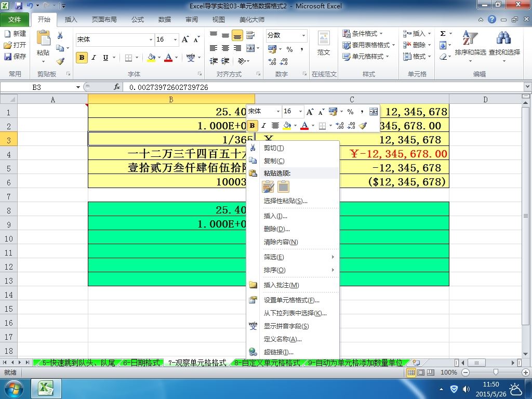The height and width of the screenshot is (399, 532).
Task: Toggle Underline in the ribbon font group
Action: click(105, 58)
